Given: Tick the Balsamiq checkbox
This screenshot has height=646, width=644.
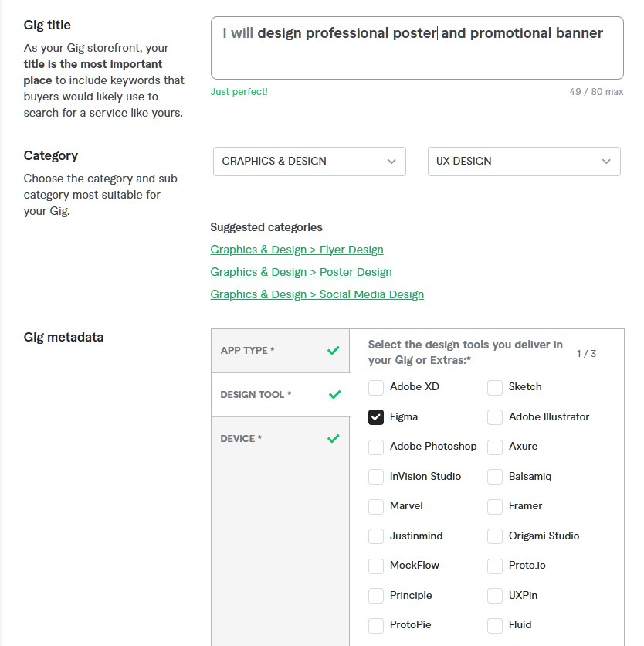Looking at the screenshot, I should (494, 477).
